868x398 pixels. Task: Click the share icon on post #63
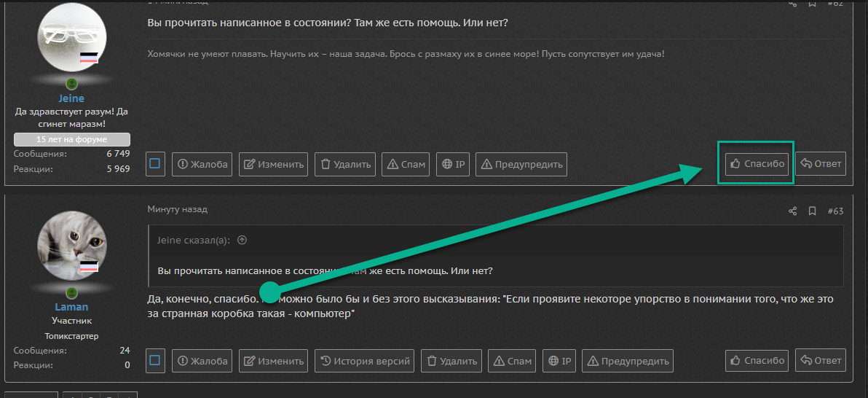[x=793, y=211]
